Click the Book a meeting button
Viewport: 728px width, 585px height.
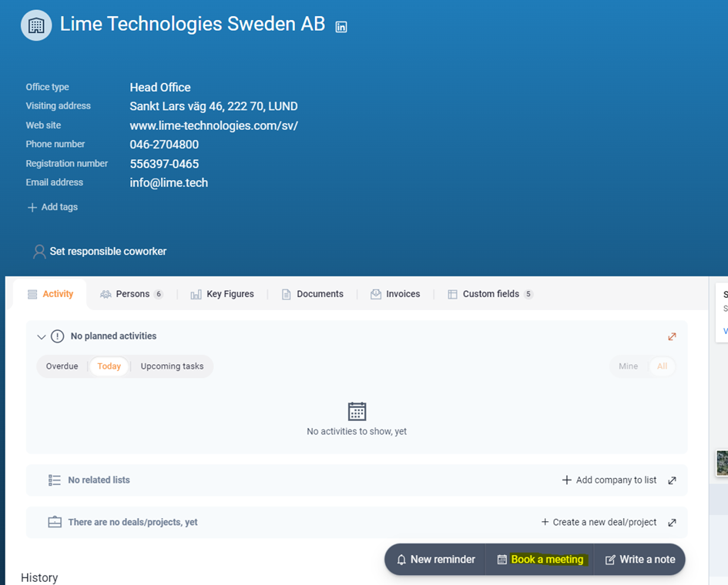pos(540,560)
